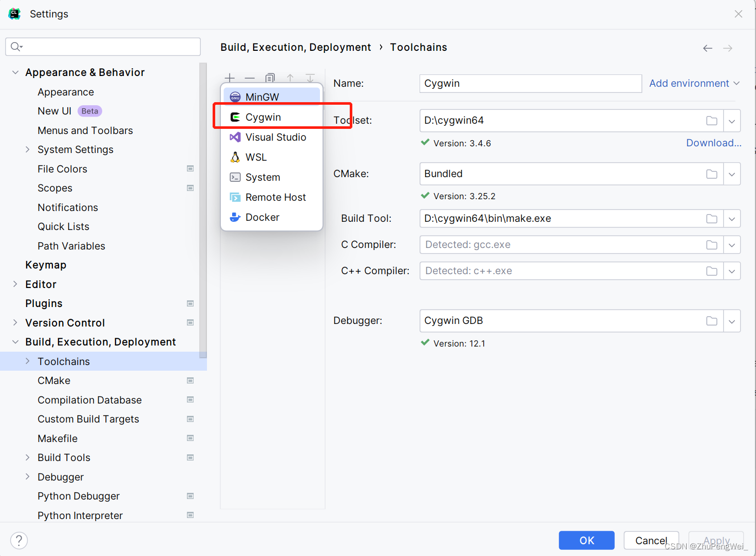Screen dimensions: 756x556
Task: Choose WSL from the toolchain popup
Action: click(x=272, y=157)
